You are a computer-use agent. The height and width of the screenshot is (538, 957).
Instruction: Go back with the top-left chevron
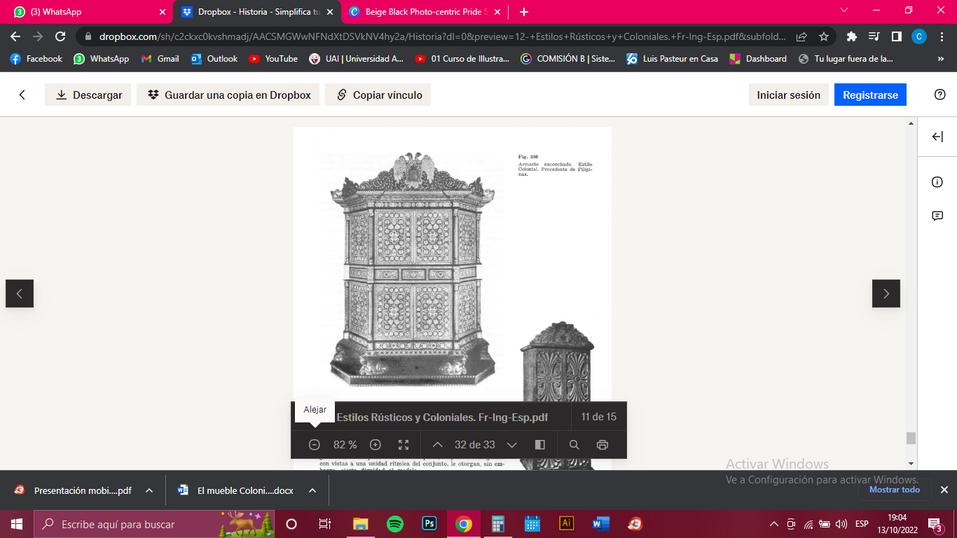coord(23,95)
